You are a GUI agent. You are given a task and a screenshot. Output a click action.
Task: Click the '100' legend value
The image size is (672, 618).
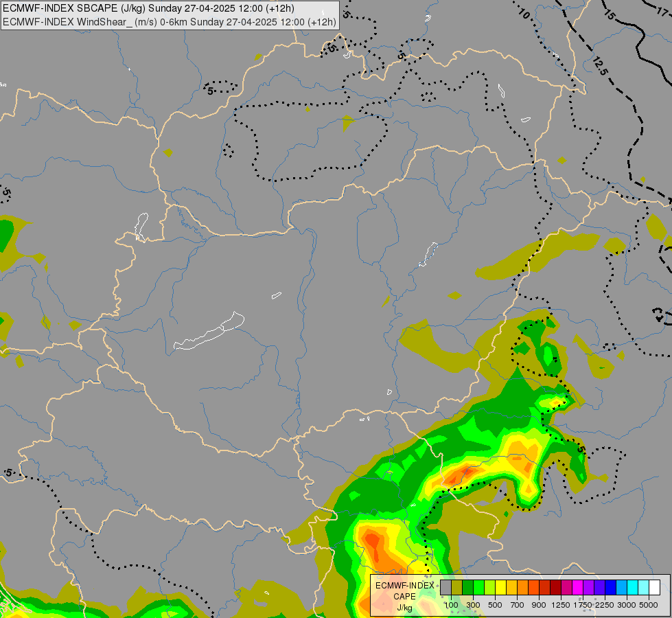[451, 605]
